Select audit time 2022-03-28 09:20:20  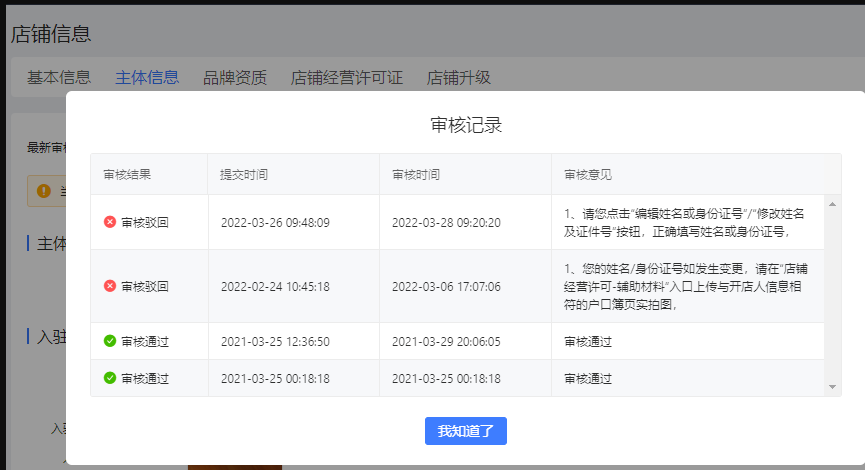pyautogui.click(x=446, y=222)
